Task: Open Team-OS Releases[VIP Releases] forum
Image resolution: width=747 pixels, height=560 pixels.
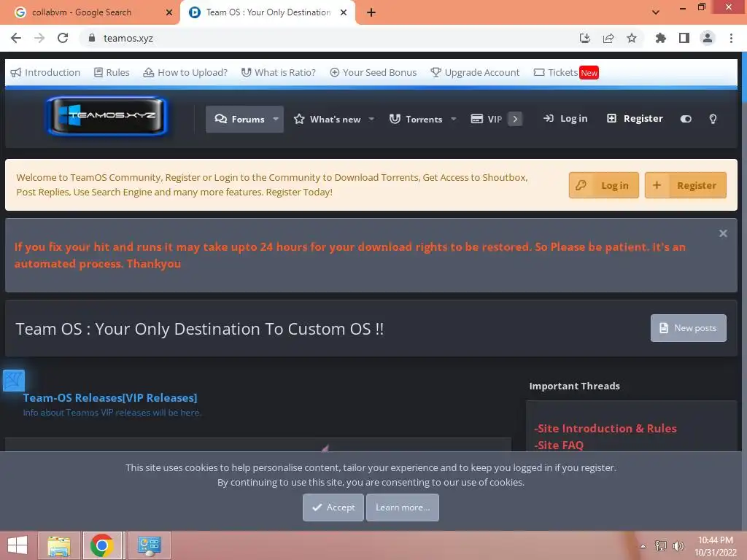Action: click(110, 397)
